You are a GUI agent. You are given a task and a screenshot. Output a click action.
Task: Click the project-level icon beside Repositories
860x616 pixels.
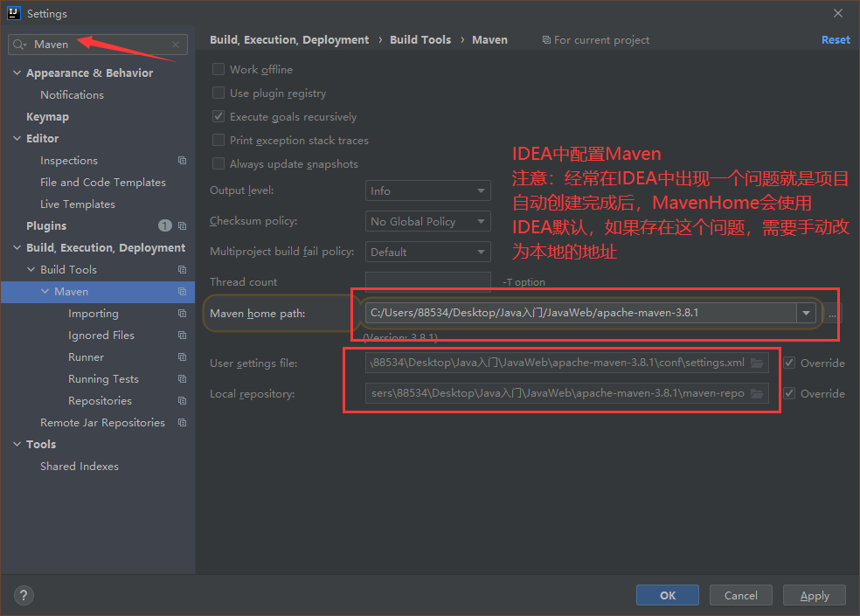click(182, 401)
